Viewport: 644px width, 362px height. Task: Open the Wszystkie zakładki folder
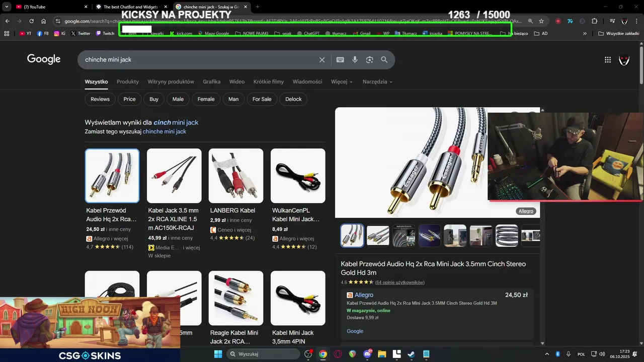[x=618, y=33]
